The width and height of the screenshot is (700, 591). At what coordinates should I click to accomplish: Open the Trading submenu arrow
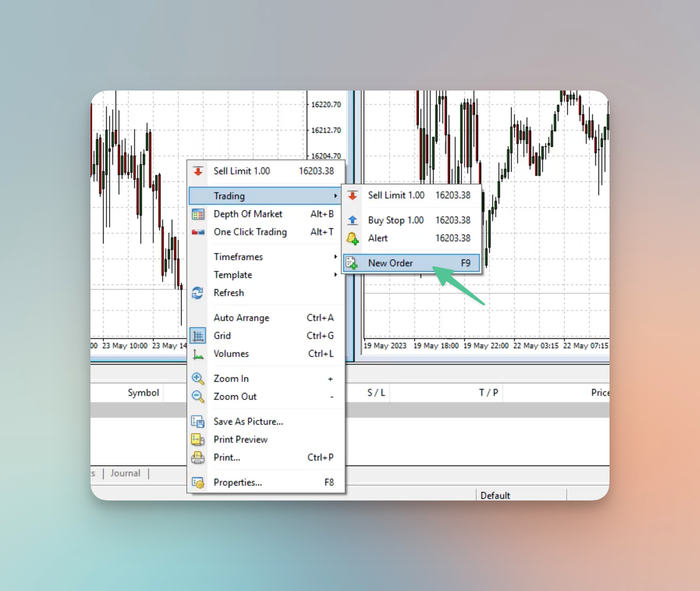pyautogui.click(x=335, y=196)
